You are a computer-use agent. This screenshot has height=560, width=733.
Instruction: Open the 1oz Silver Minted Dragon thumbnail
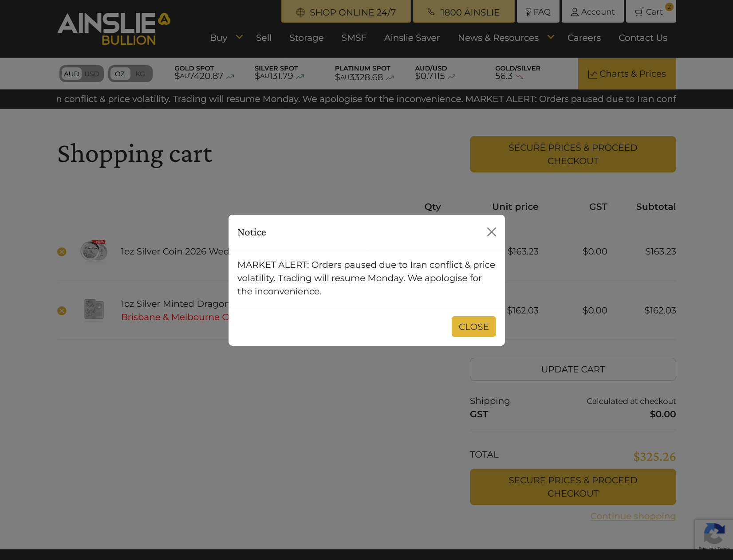[x=94, y=309]
